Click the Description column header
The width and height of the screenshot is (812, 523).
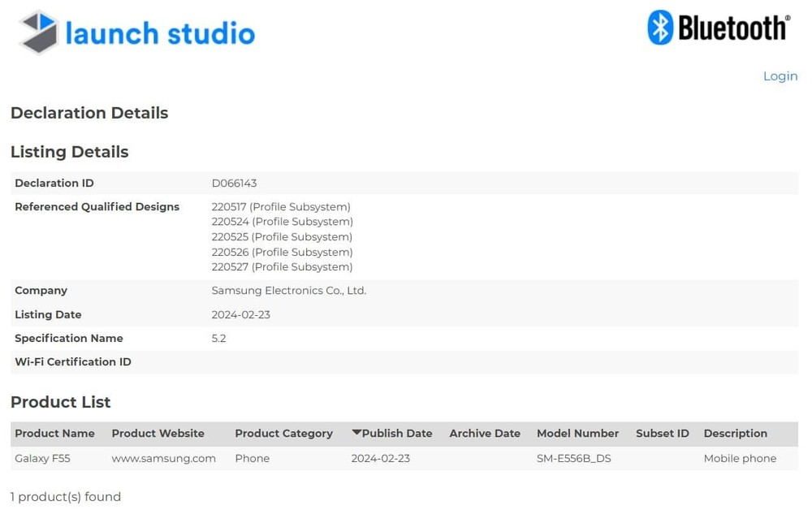(x=735, y=434)
